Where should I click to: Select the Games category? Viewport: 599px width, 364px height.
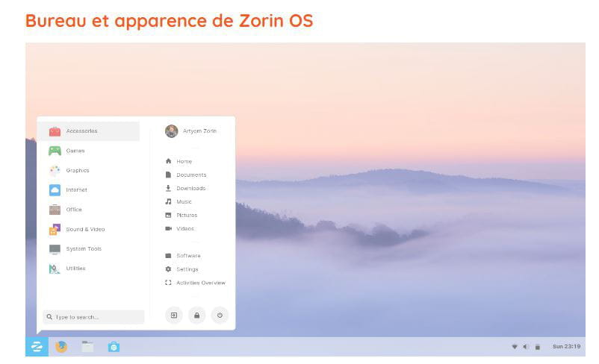[89, 151]
